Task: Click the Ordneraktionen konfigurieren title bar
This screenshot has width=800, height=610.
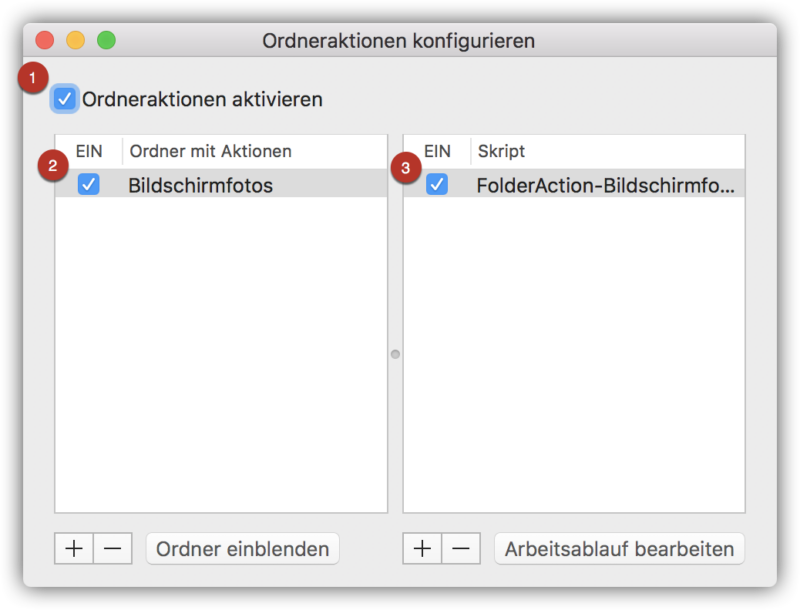Action: coord(398,40)
